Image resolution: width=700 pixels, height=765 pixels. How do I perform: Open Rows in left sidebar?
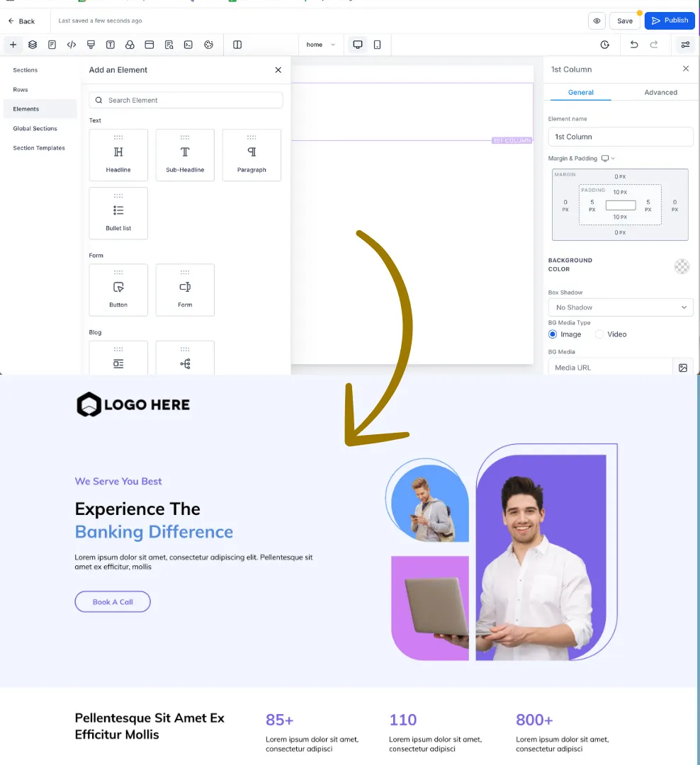(21, 90)
